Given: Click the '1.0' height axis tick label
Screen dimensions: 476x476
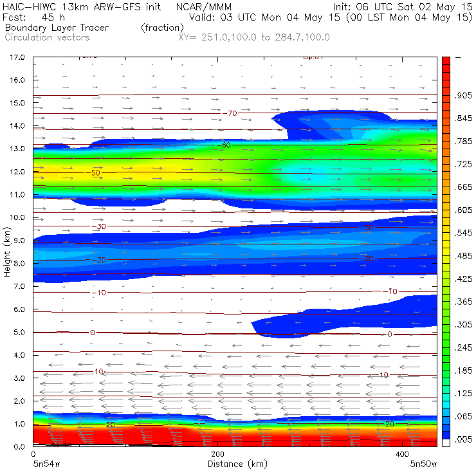Looking at the screenshot, I should click(x=19, y=424).
